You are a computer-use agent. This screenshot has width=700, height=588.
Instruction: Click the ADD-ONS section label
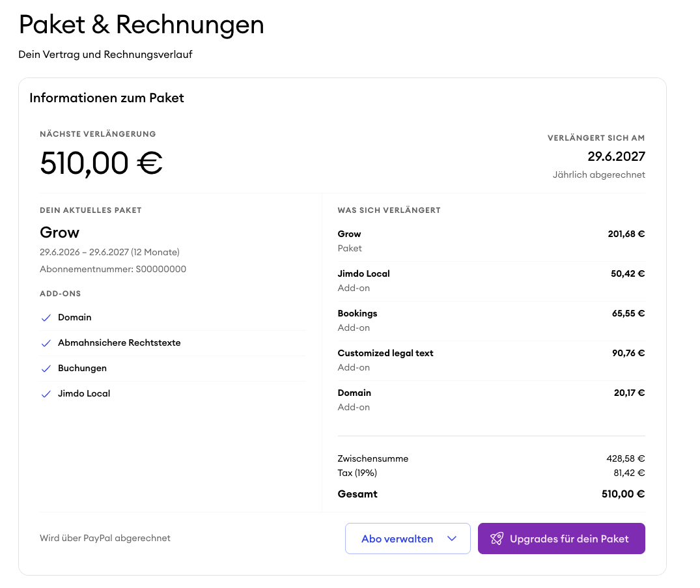click(x=61, y=294)
